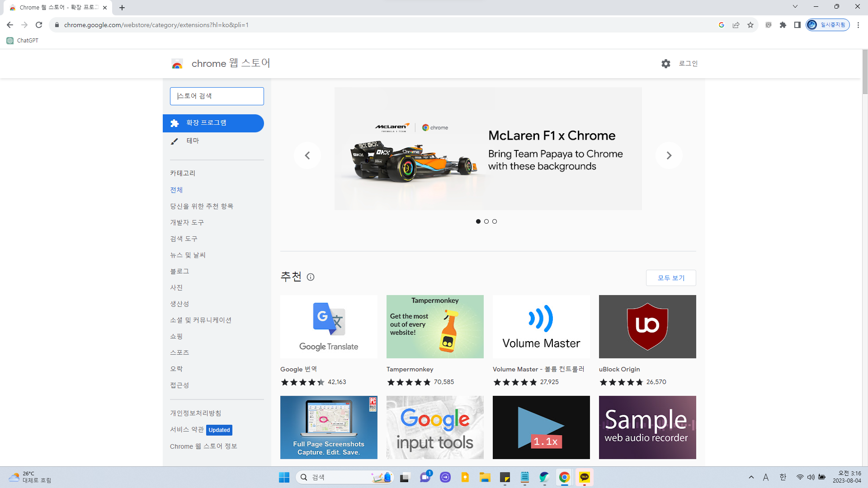Open the side panel icon
Image resolution: width=868 pixels, height=488 pixels.
coord(797,25)
